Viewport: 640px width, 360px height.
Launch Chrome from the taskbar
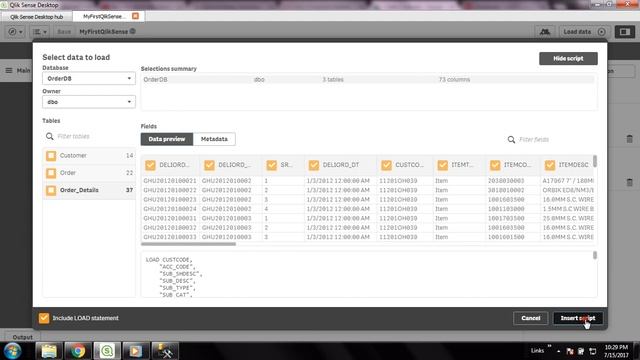tap(78, 351)
